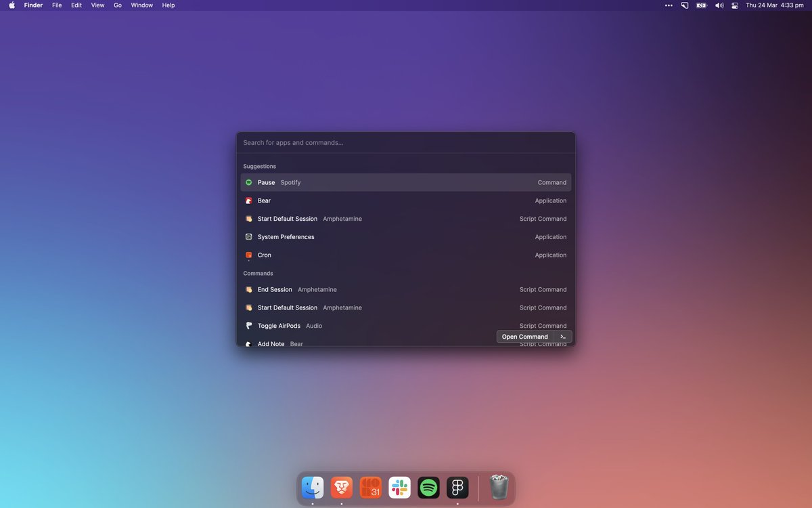
Task: Open the calendar app showing 31 in Dock
Action: pos(371,488)
